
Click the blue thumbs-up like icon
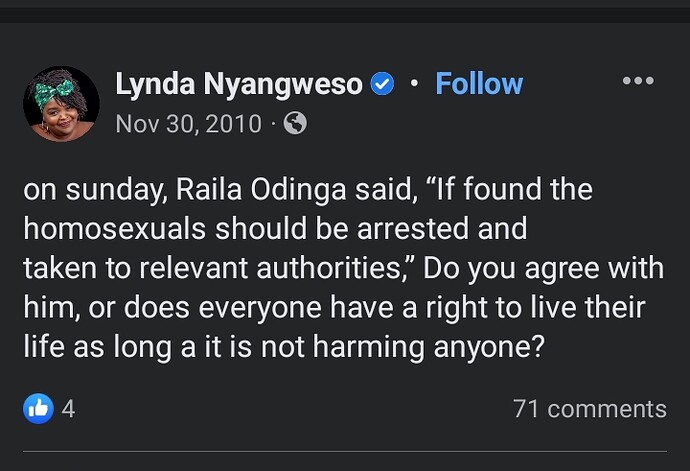(38, 408)
